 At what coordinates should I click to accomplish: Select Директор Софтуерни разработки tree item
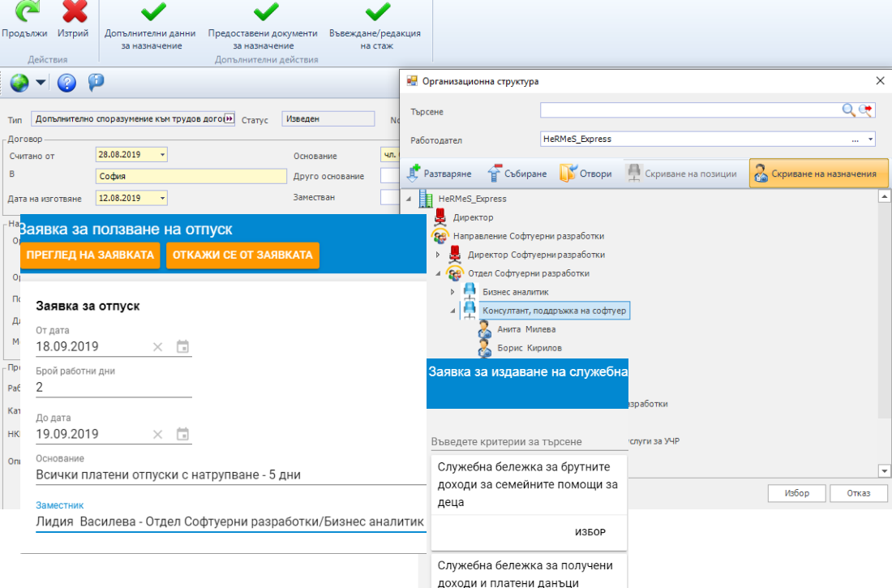[536, 255]
